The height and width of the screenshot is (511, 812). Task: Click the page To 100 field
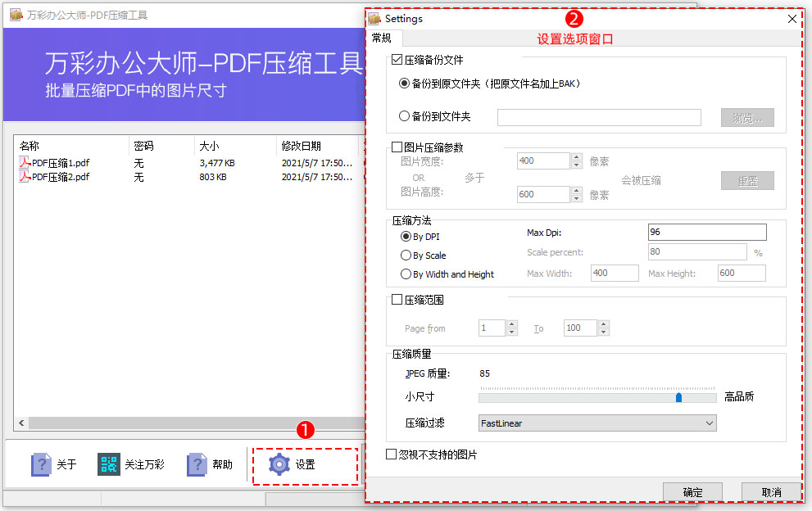tap(580, 328)
